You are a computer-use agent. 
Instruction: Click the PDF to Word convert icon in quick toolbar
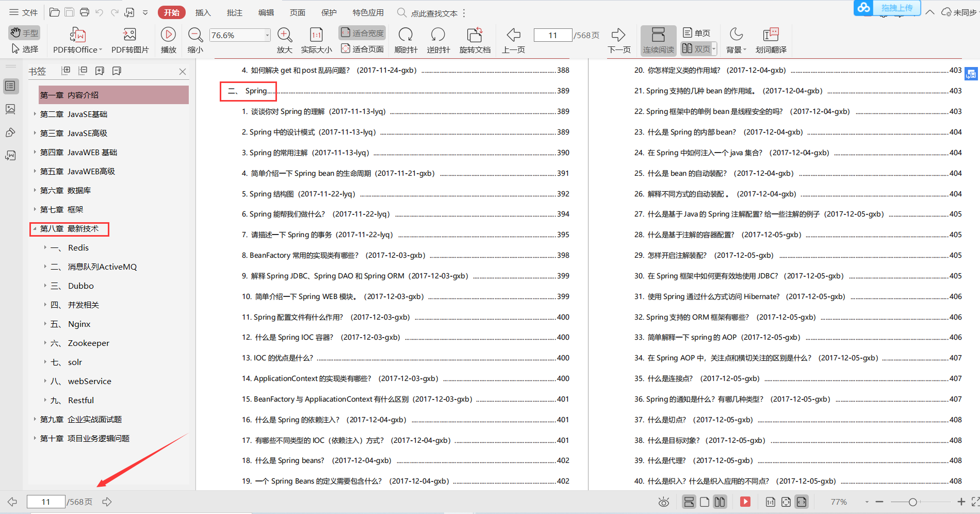pos(129,12)
